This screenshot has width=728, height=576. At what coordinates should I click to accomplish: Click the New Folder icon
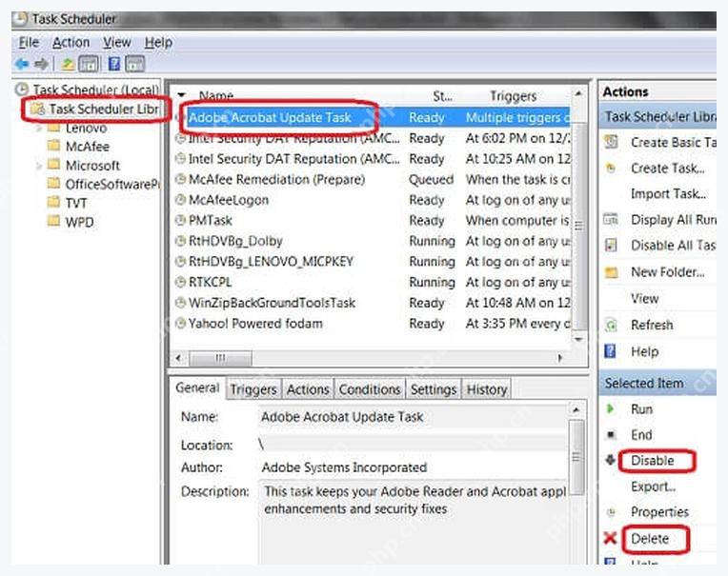point(612,271)
